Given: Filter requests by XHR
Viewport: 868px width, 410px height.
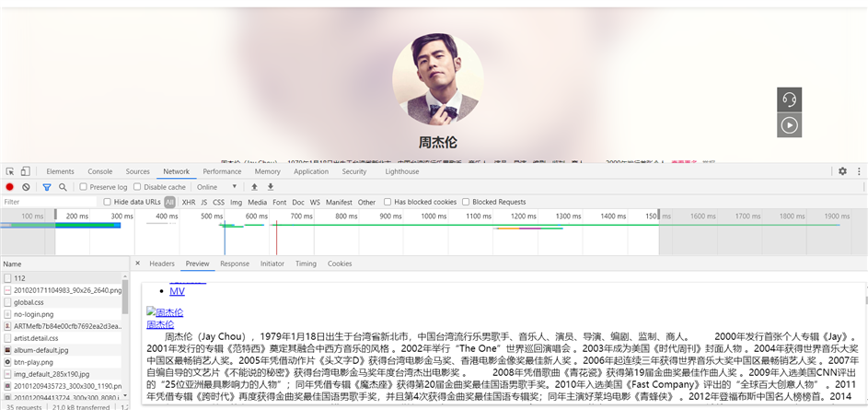Looking at the screenshot, I should coord(189,203).
